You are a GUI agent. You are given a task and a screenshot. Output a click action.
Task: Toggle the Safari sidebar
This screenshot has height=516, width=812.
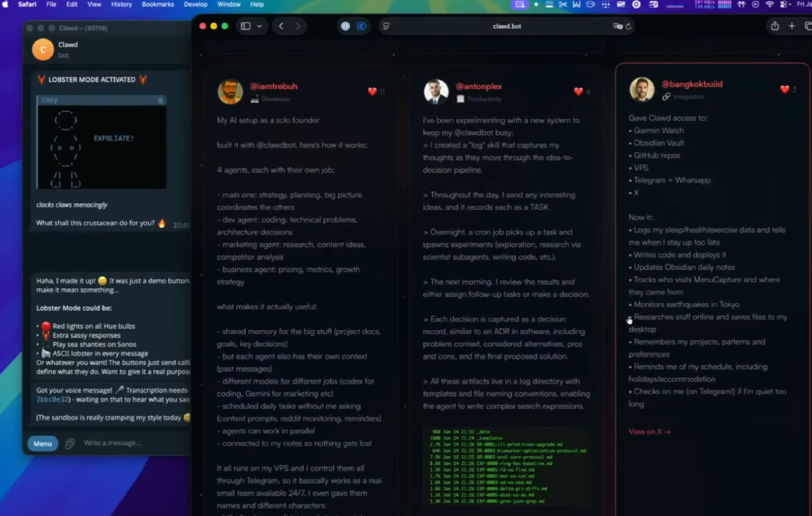click(x=246, y=26)
